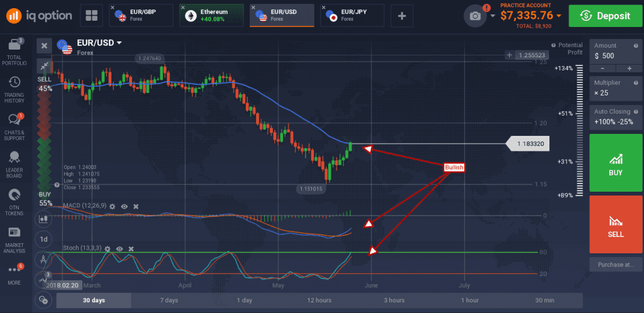
Task: Increase amount with plus button
Action: point(629,69)
